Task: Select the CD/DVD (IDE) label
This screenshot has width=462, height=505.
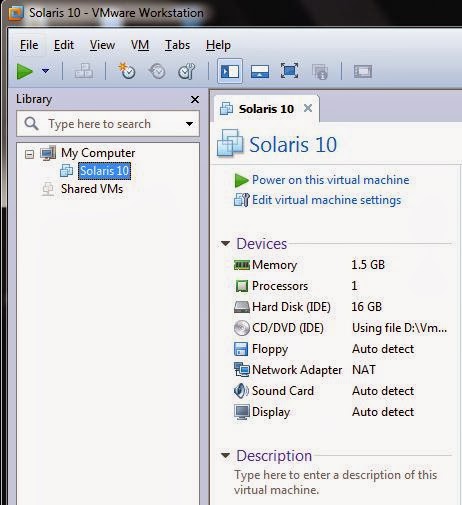Action: coord(288,328)
